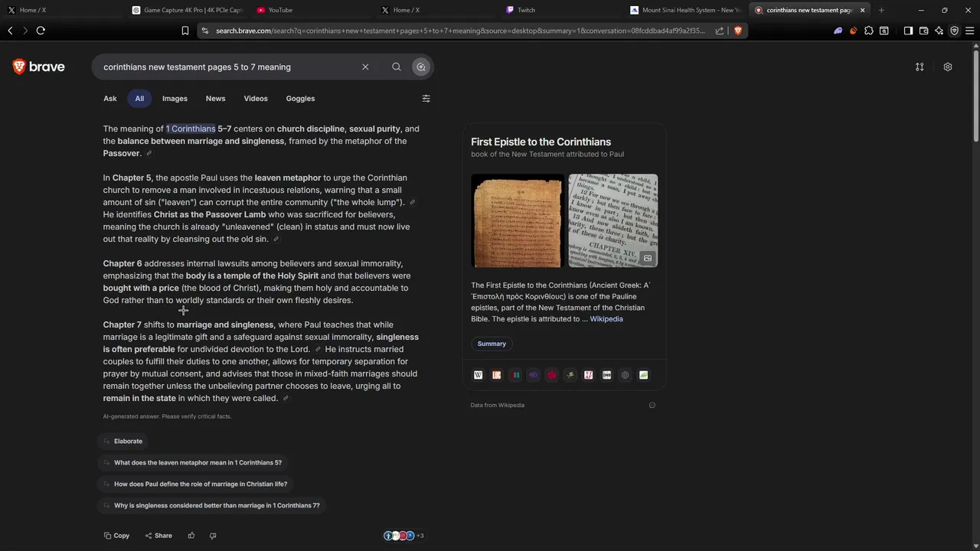Image resolution: width=980 pixels, height=551 pixels.
Task: Switch to Game Capture 4K Pro tab
Action: pyautogui.click(x=188, y=10)
